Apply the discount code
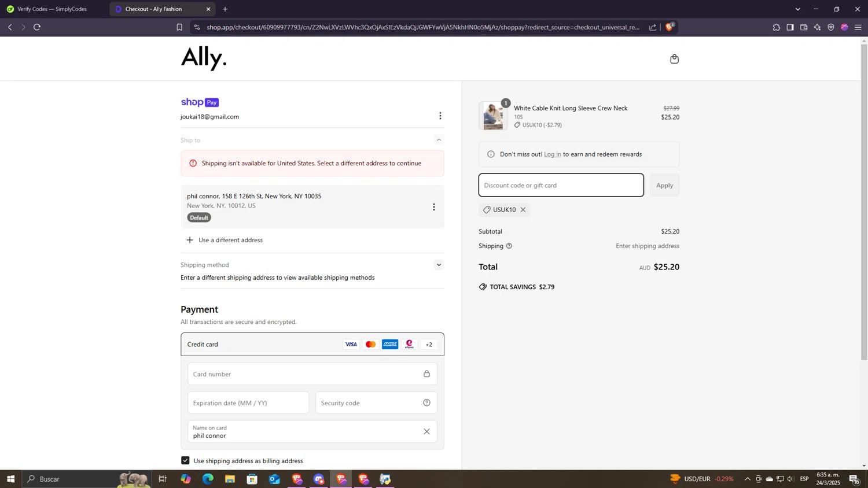868x488 pixels. point(664,185)
